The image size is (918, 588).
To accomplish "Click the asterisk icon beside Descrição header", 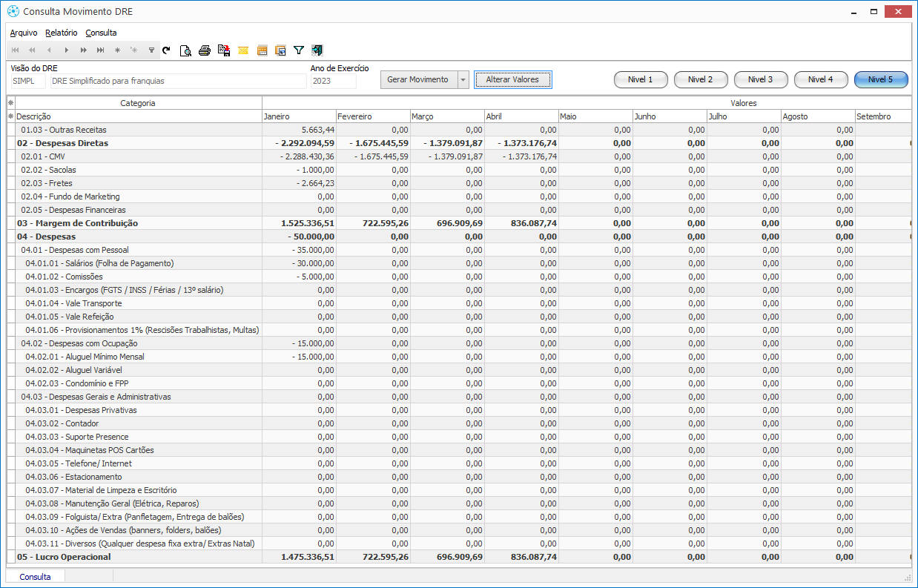I will click(x=10, y=116).
